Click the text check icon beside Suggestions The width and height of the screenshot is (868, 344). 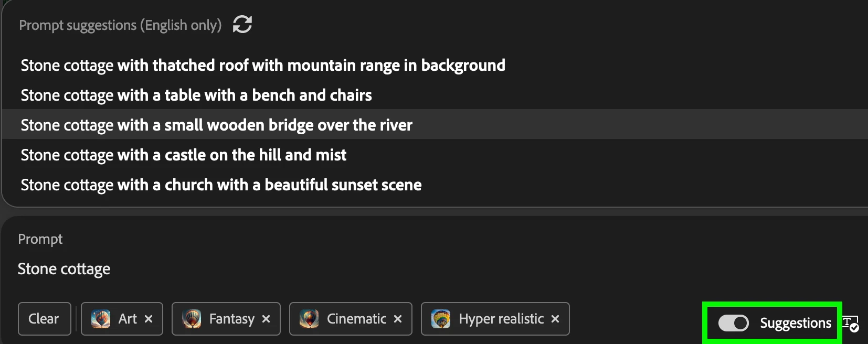pos(850,324)
